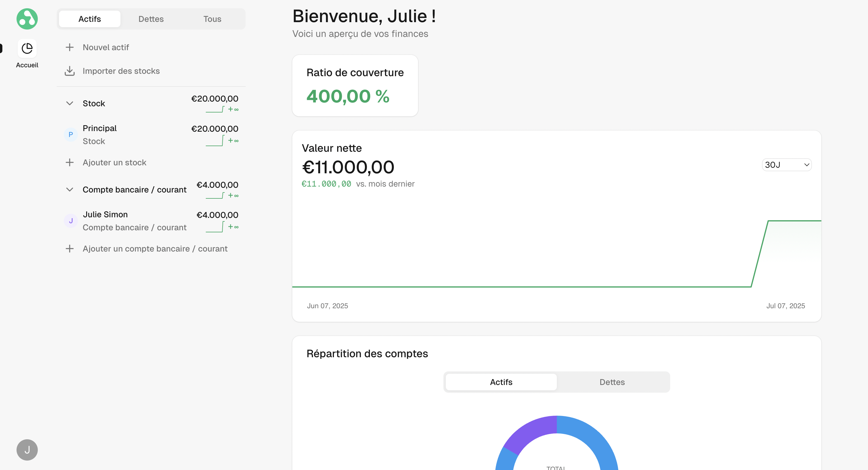The height and width of the screenshot is (470, 868).
Task: Click the green app logo icon
Action: pos(27,19)
